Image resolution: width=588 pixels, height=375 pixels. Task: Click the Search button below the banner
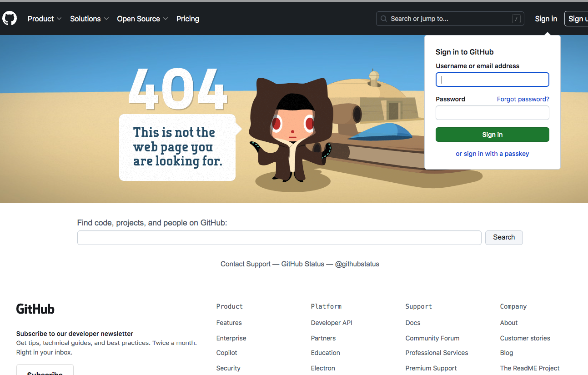(x=504, y=238)
